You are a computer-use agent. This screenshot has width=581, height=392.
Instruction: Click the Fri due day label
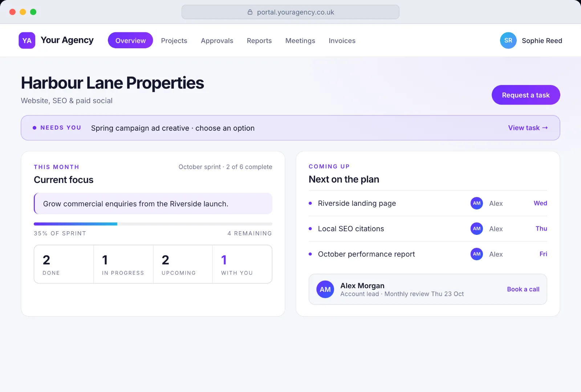543,254
